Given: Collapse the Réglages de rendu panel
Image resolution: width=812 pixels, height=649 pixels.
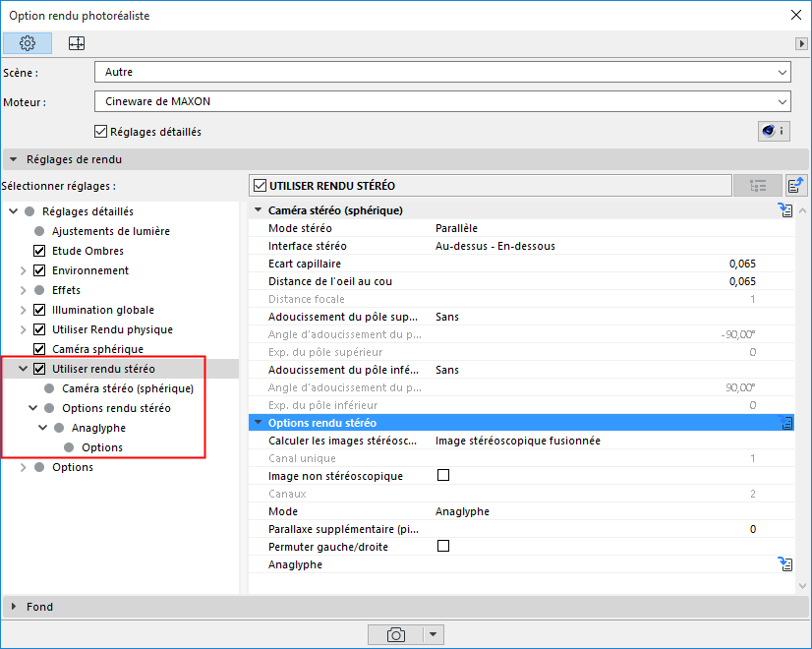Looking at the screenshot, I should coord(14,159).
